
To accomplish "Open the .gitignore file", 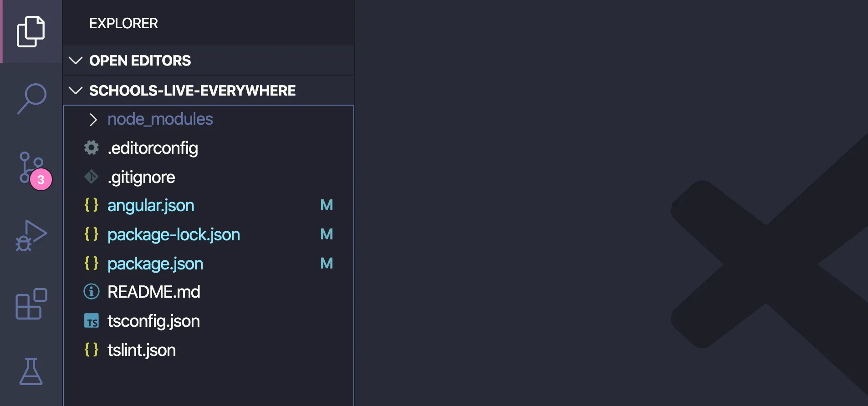I will (x=209, y=177).
